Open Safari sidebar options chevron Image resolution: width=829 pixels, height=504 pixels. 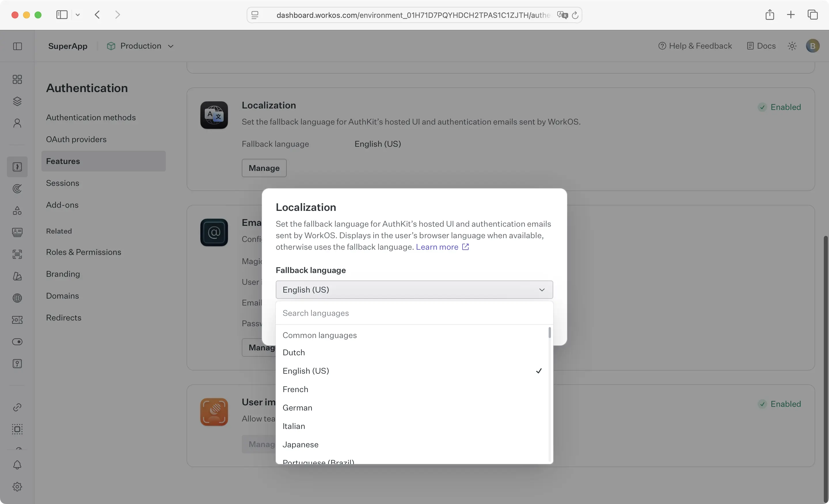pos(78,14)
